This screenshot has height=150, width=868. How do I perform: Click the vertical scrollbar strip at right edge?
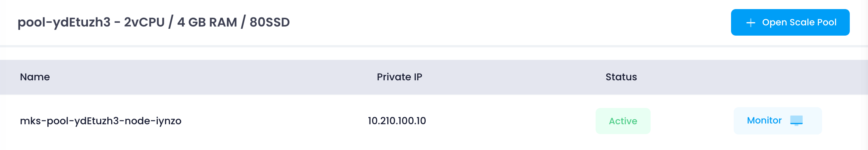(865, 75)
